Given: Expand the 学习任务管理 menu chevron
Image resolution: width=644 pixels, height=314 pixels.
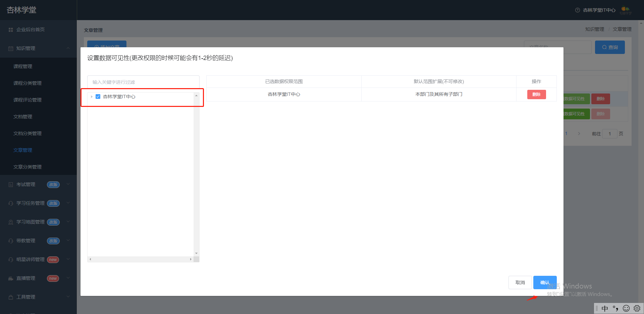Looking at the screenshot, I should click(68, 203).
